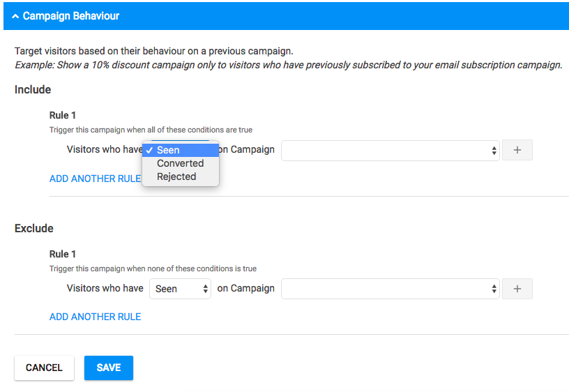Choose Converted from the open dropdown list
The width and height of the screenshot is (569, 392).
[x=181, y=163]
